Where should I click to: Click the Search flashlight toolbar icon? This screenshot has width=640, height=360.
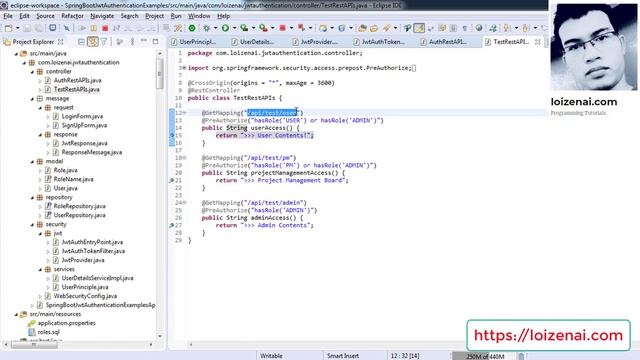pos(386,28)
